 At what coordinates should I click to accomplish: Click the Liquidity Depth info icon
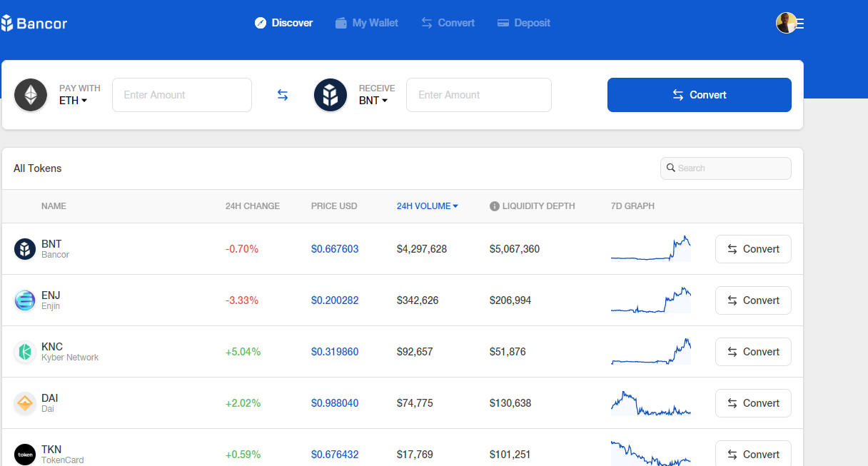click(x=494, y=206)
